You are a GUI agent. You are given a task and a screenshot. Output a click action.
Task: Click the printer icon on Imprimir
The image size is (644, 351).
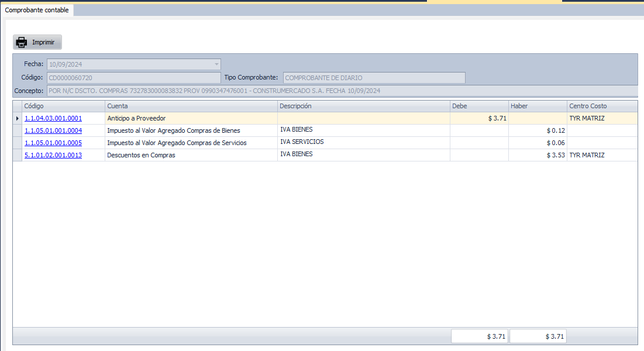pos(22,42)
